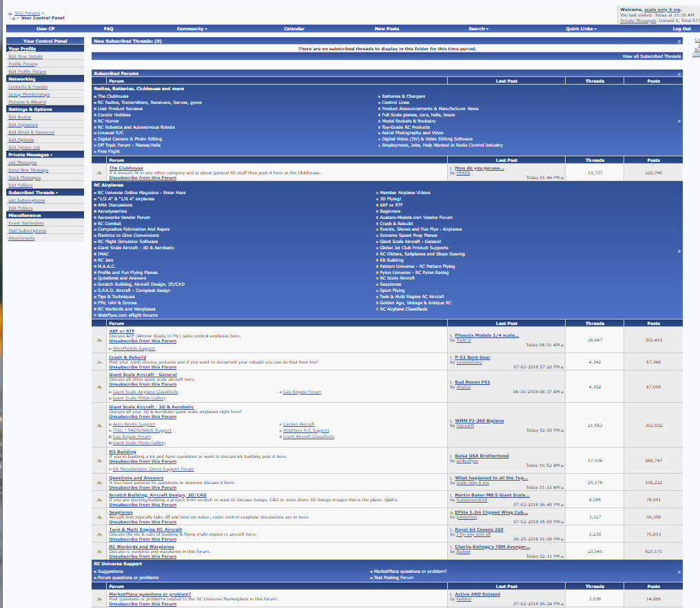700x608 pixels.
Task: Collapse the Subscribed Forums section
Action: click(679, 73)
